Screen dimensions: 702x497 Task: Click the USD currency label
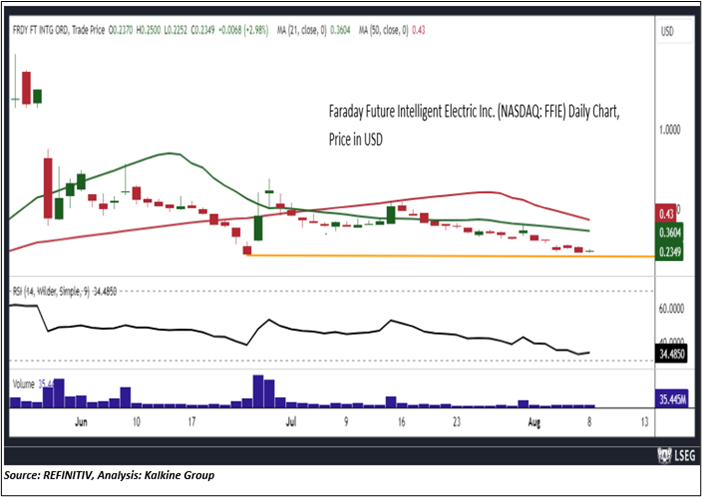667,32
